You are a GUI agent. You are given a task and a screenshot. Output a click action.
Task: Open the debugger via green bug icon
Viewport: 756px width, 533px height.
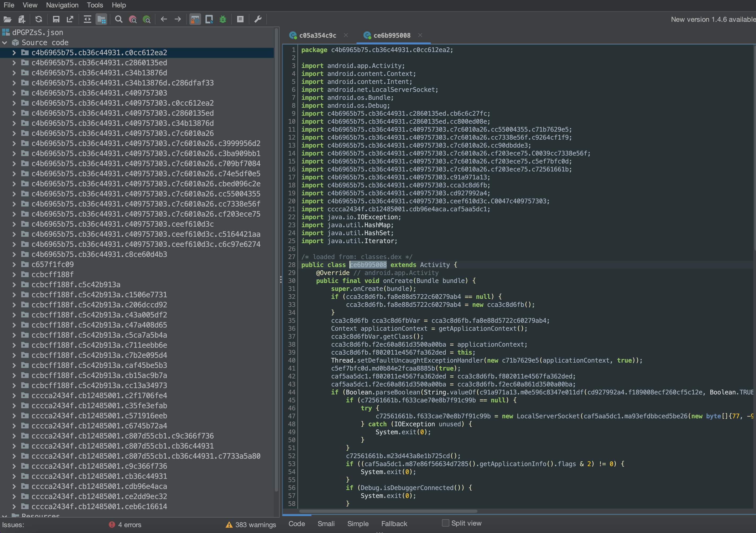coord(223,19)
